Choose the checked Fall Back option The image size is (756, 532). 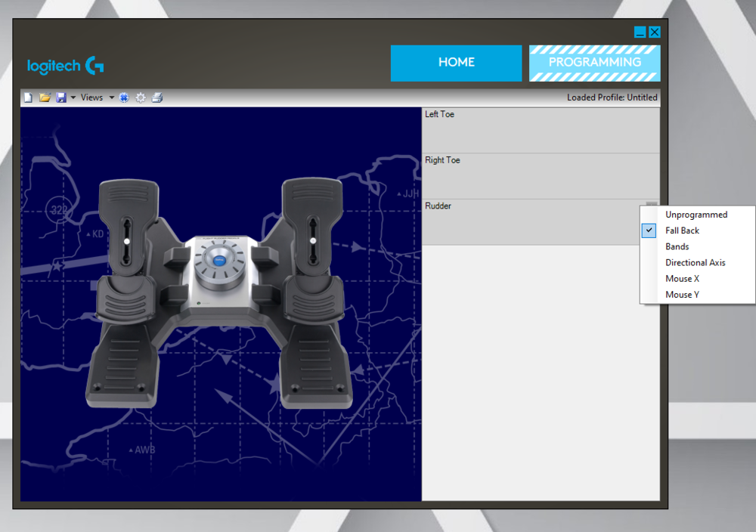coord(697,230)
